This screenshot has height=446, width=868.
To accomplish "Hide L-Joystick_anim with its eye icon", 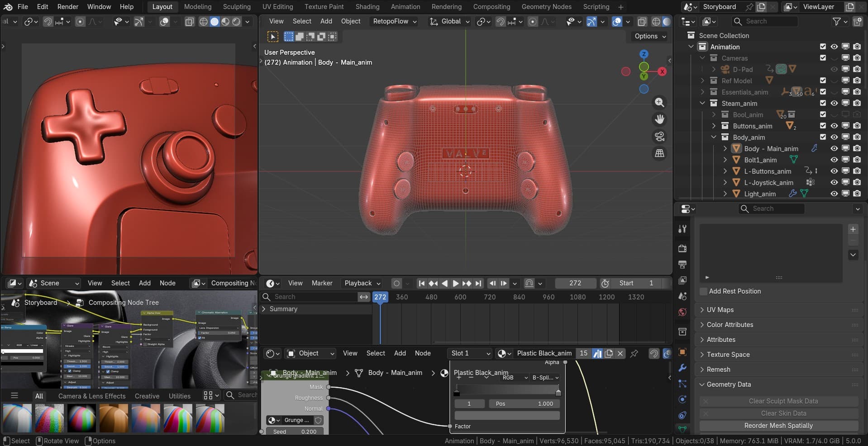I will coord(834,182).
